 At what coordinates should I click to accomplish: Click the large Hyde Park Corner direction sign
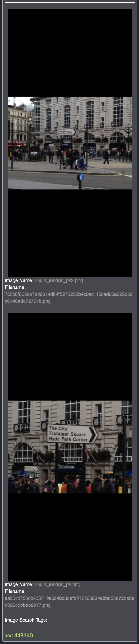point(72,434)
